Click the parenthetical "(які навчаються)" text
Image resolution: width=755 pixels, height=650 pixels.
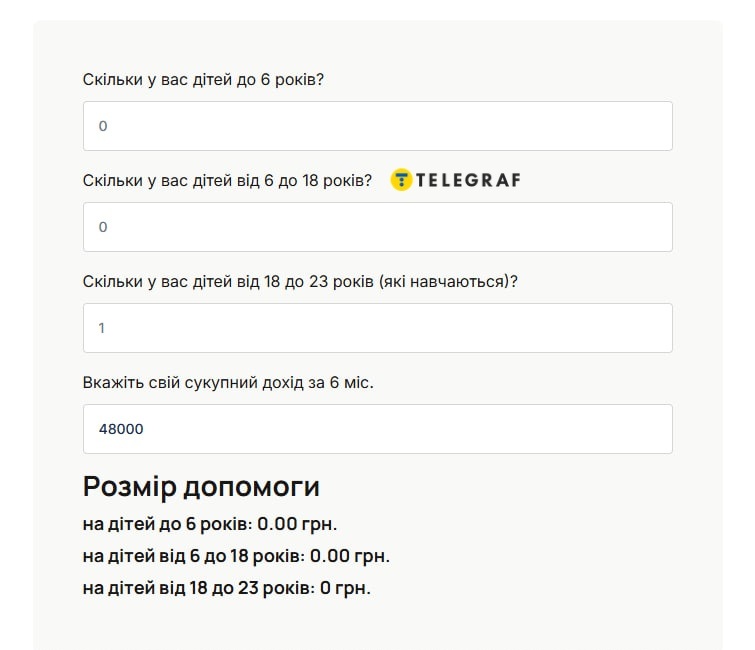click(x=448, y=282)
